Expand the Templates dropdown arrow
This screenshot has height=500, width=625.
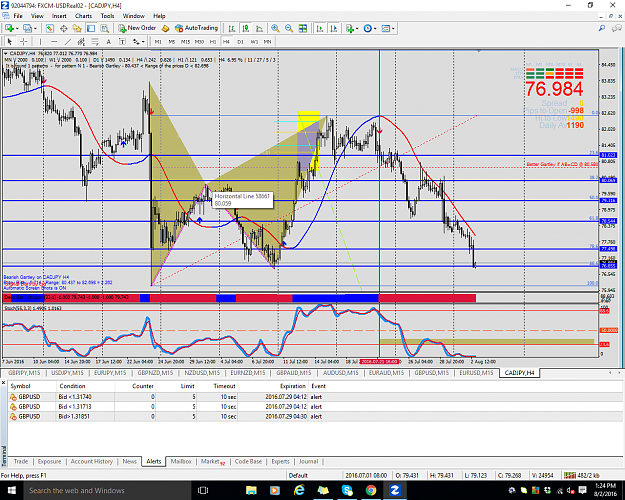(393, 29)
